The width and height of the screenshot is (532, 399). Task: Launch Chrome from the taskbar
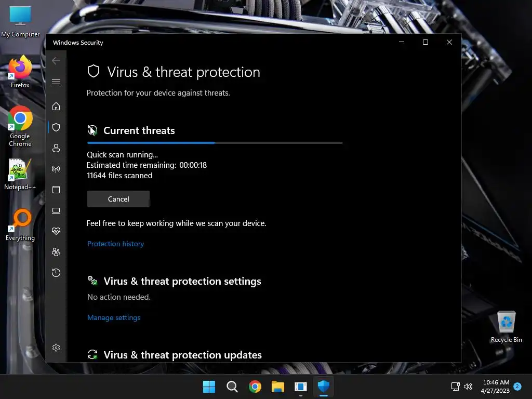pos(255,387)
